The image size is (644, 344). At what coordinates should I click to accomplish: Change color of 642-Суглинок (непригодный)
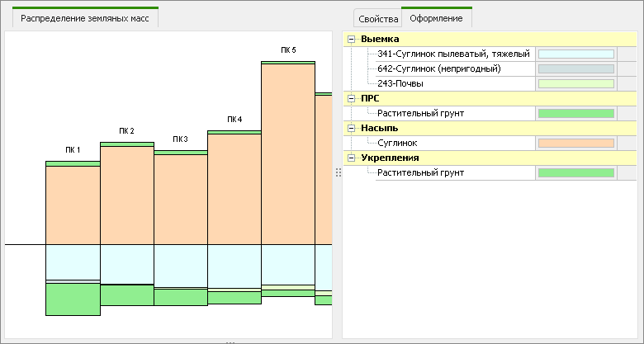575,69
